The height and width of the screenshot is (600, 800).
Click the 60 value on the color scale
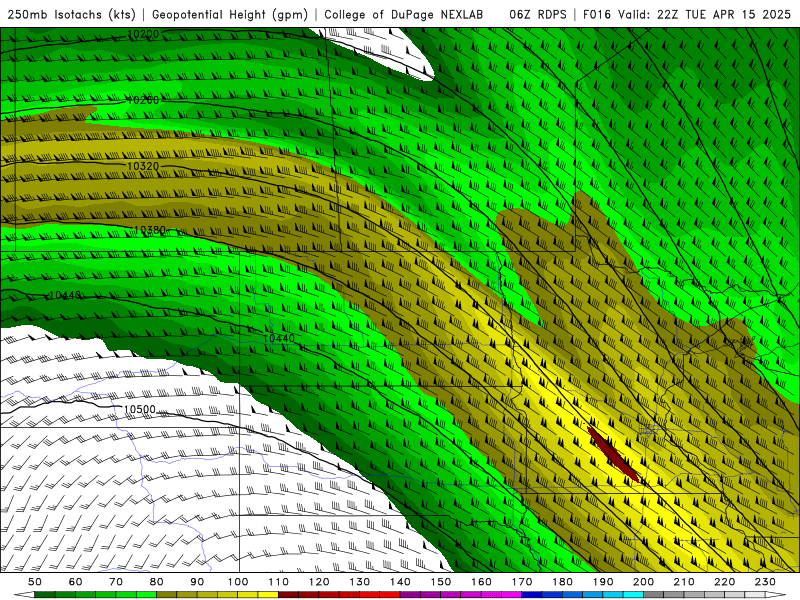tap(76, 582)
